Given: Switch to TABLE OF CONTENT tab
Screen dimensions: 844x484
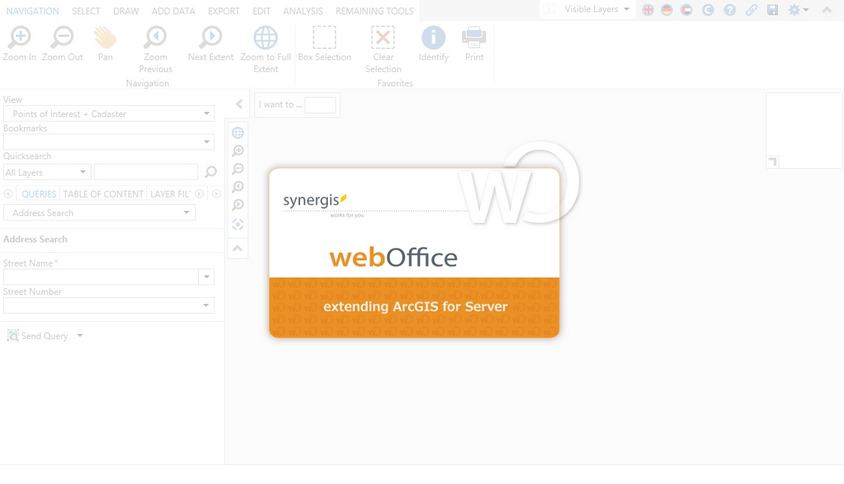Looking at the screenshot, I should (x=103, y=194).
